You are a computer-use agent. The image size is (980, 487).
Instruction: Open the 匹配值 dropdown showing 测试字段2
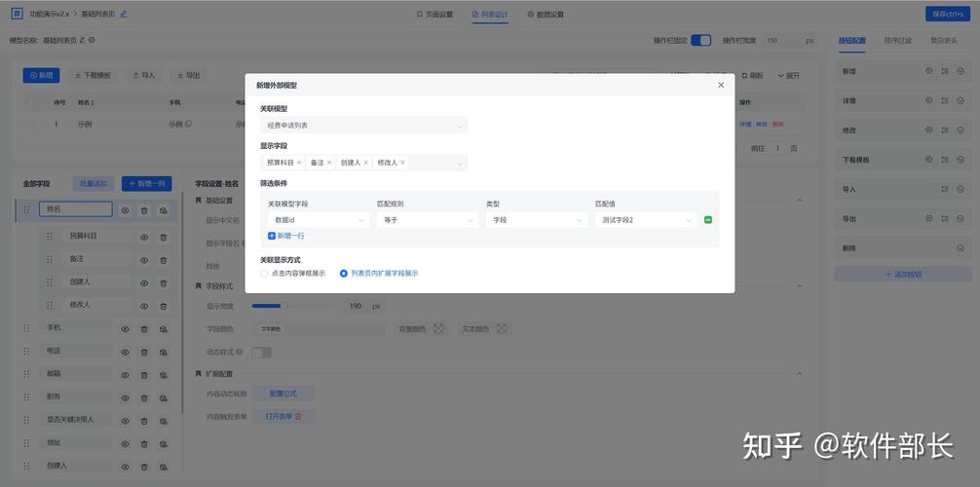pyautogui.click(x=646, y=220)
